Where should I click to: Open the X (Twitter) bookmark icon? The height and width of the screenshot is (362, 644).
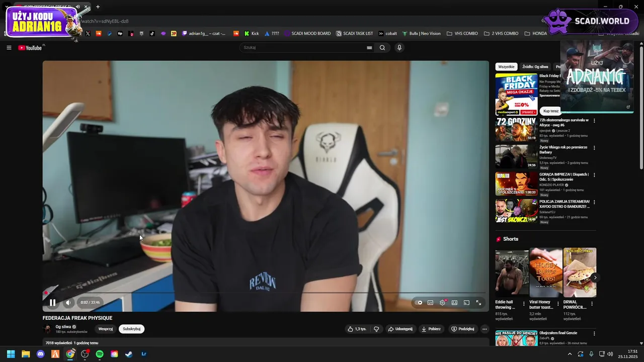[88, 34]
